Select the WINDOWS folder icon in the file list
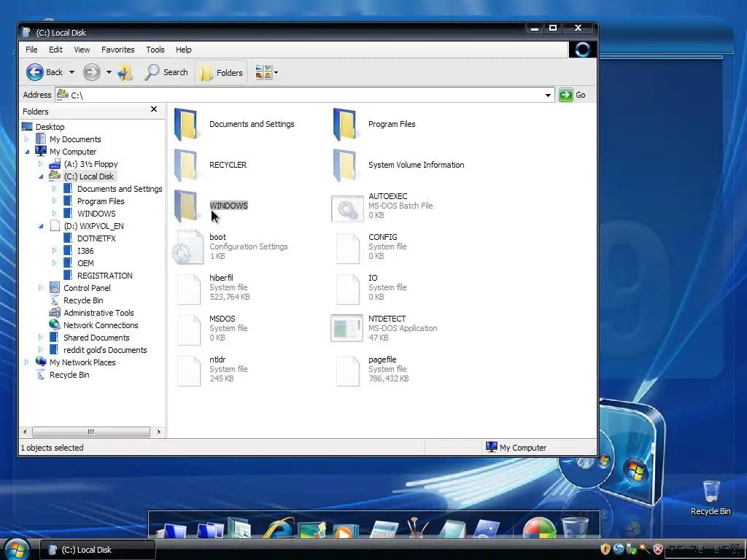Viewport: 747px width, 560px height. coord(186,206)
